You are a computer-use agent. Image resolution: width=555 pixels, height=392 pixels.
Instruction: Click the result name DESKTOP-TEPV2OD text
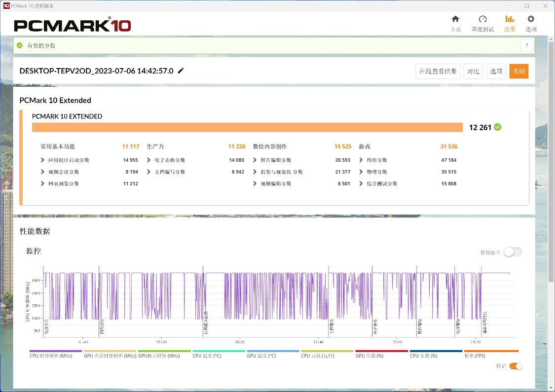[96, 71]
